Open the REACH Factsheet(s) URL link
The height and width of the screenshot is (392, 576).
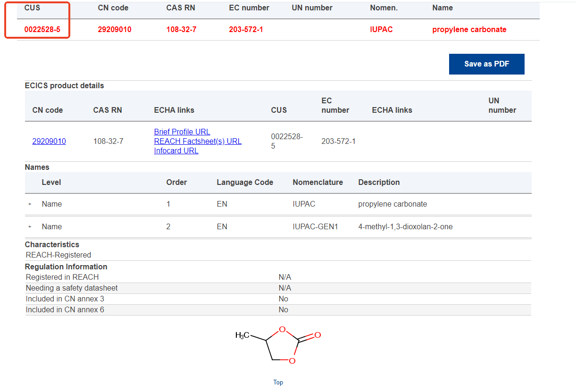(x=198, y=142)
